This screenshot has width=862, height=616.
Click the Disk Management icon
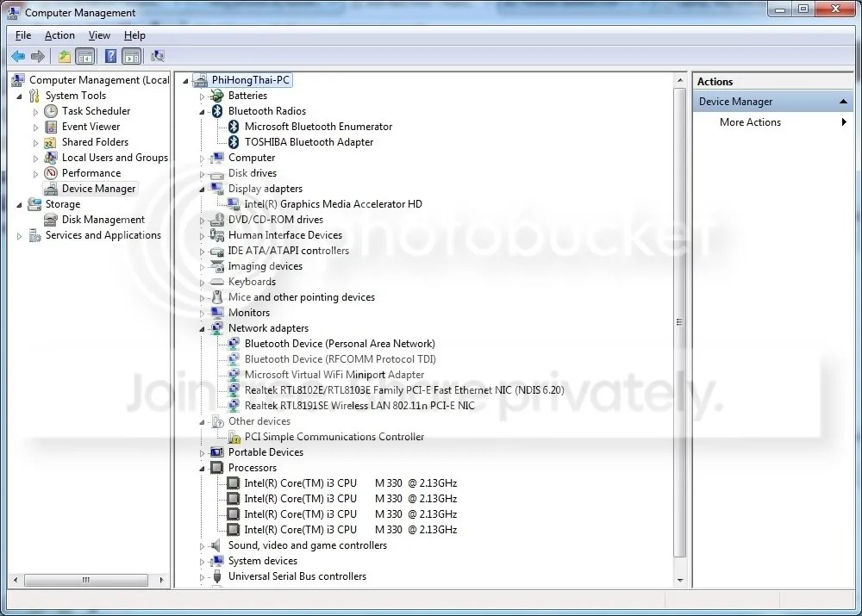click(x=51, y=220)
